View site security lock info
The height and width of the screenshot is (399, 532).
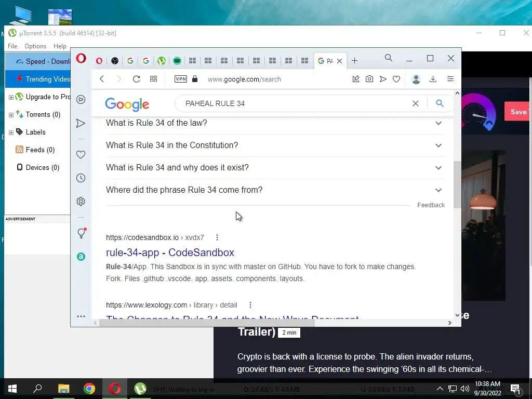click(195, 79)
